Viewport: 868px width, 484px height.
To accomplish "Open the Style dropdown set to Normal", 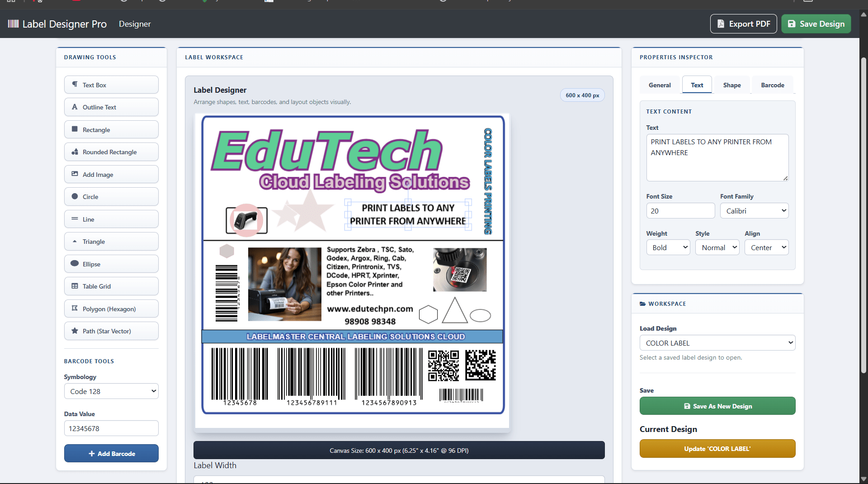I will (x=717, y=247).
